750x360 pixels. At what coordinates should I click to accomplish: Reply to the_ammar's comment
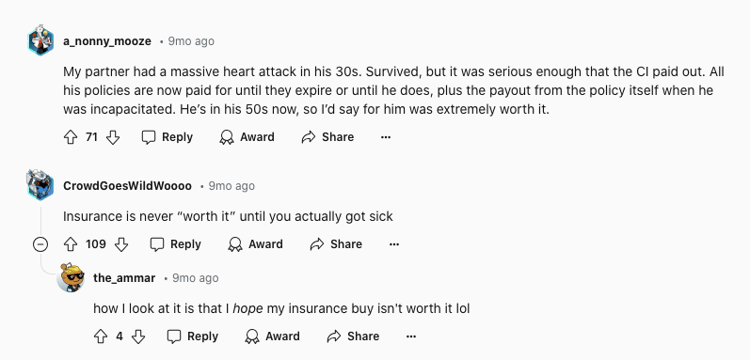tap(192, 337)
